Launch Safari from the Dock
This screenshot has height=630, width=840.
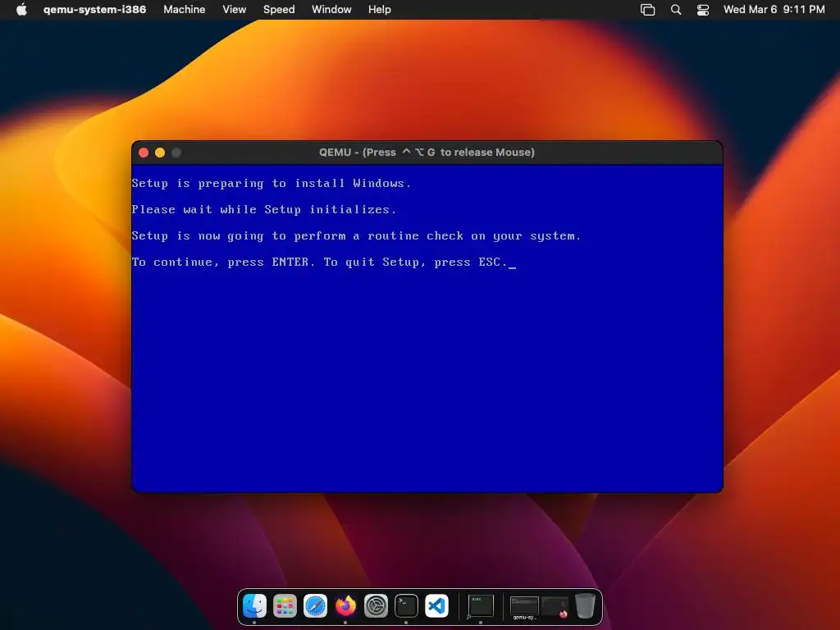click(x=316, y=606)
